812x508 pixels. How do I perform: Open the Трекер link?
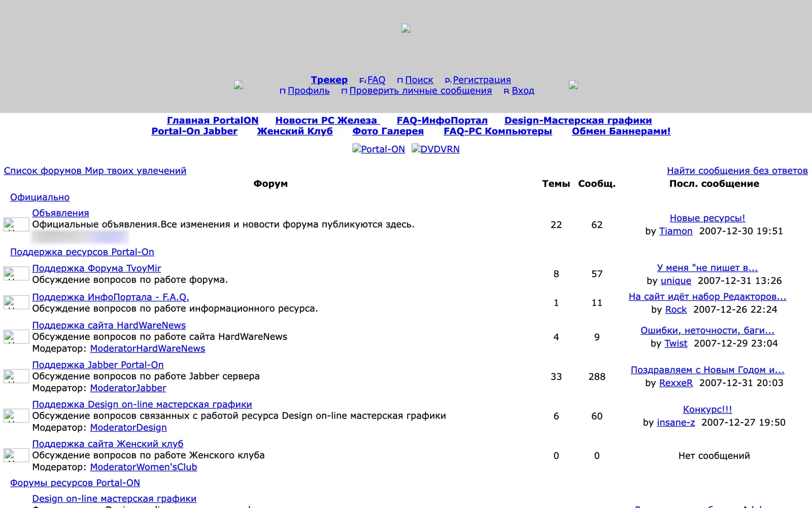point(329,80)
